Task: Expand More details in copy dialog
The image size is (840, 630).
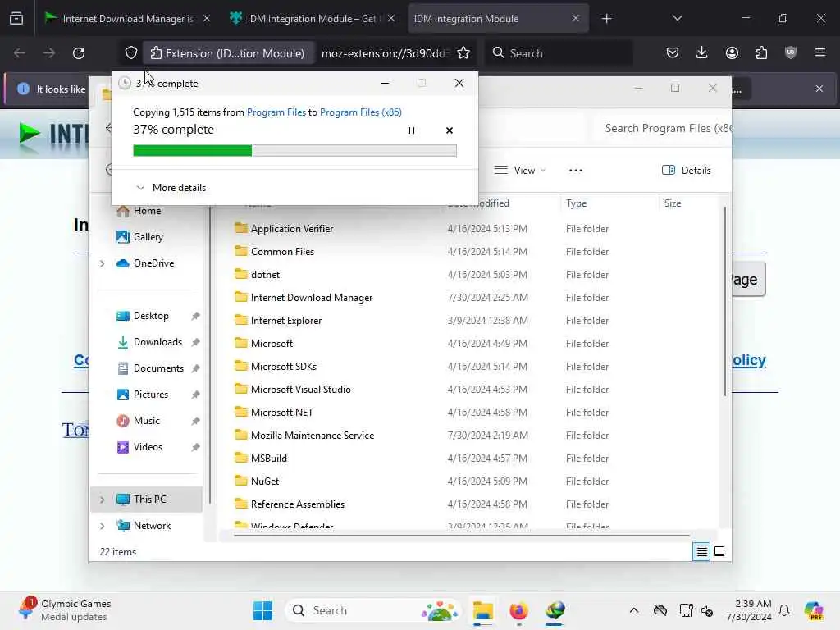Action: pos(171,188)
